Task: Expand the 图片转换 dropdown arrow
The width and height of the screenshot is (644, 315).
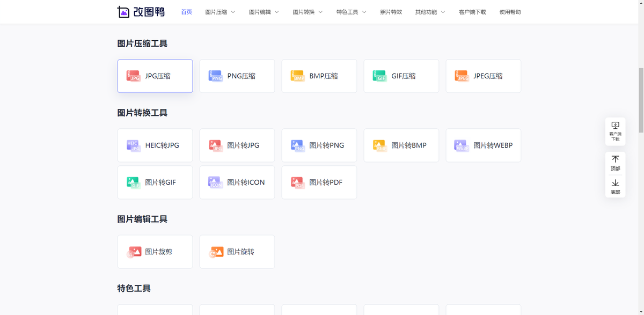Action: 320,12
